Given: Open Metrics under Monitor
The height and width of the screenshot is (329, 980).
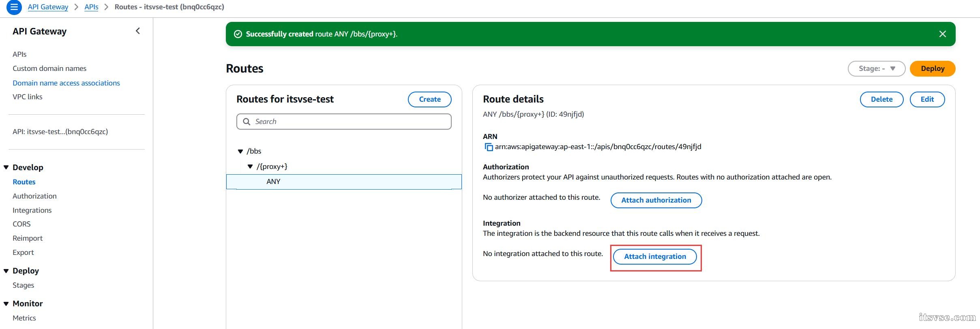Looking at the screenshot, I should (x=24, y=318).
